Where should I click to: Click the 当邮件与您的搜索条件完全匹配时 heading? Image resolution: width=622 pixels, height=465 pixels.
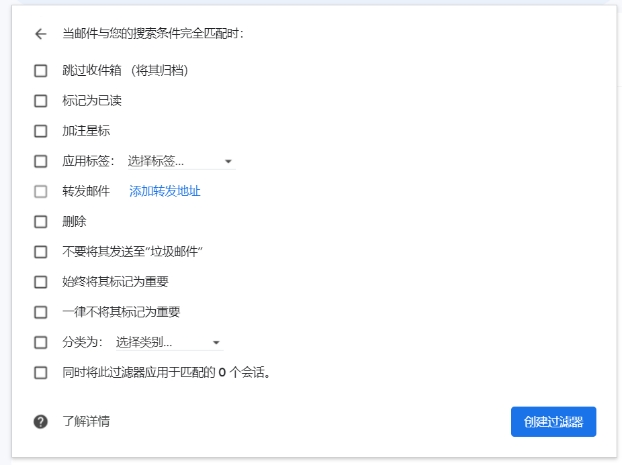(x=153, y=34)
